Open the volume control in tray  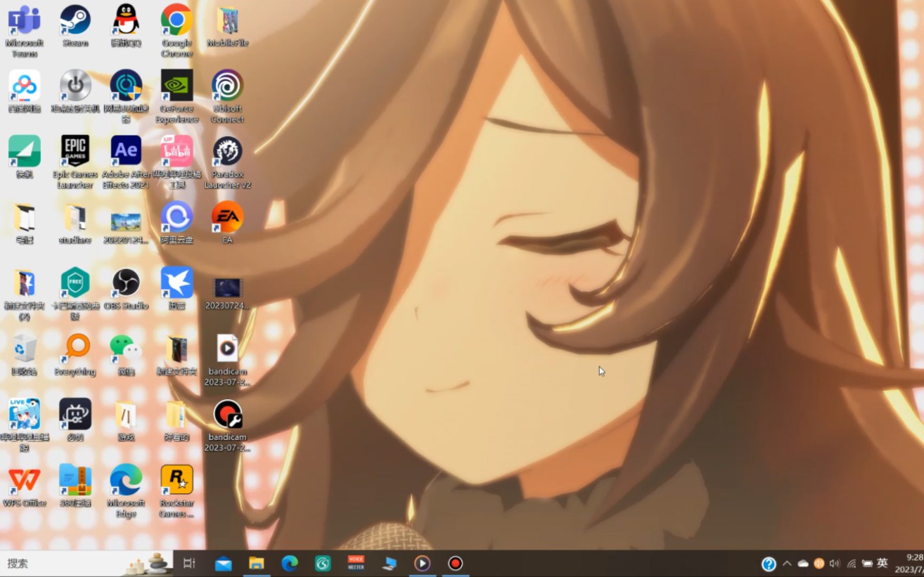[x=835, y=564]
